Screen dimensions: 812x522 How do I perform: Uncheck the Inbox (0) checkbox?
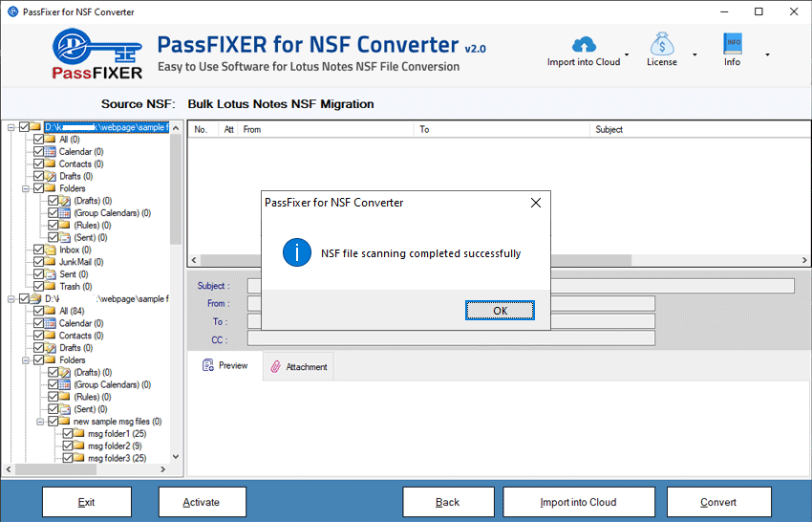coord(38,250)
